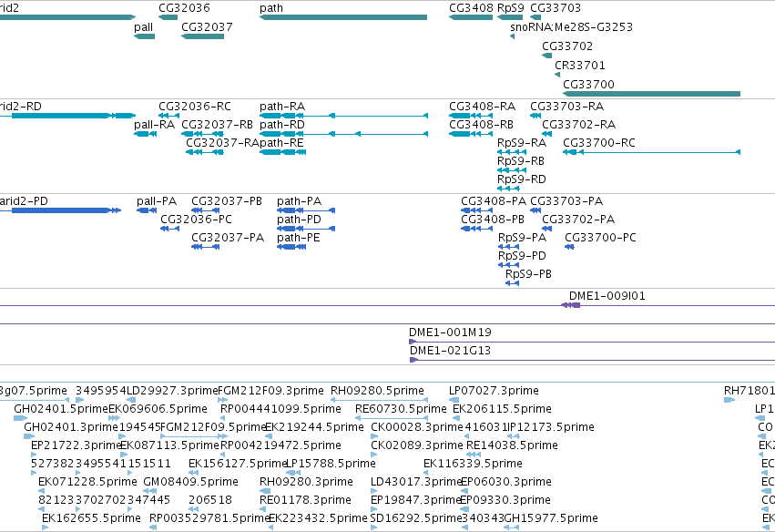
Task: Click the path-RE transcript label
Action: tap(282, 143)
